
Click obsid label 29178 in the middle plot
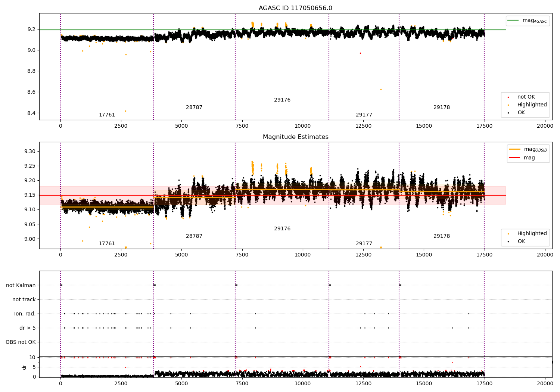[442, 236]
